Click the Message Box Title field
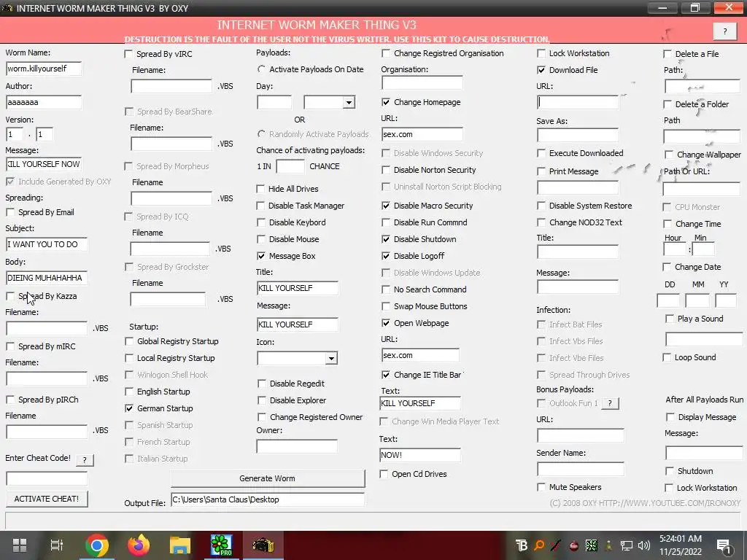Viewport: 747px width, 560px height. coord(298,288)
